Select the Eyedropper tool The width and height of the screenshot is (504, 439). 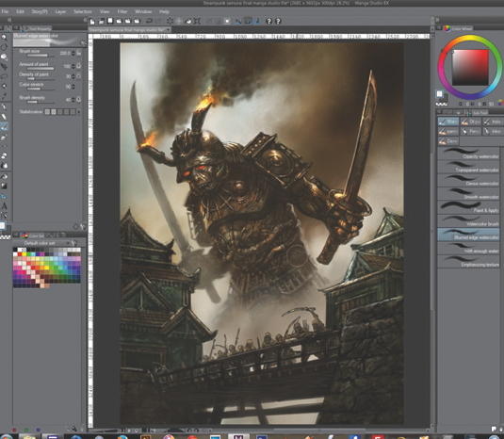[x=4, y=96]
